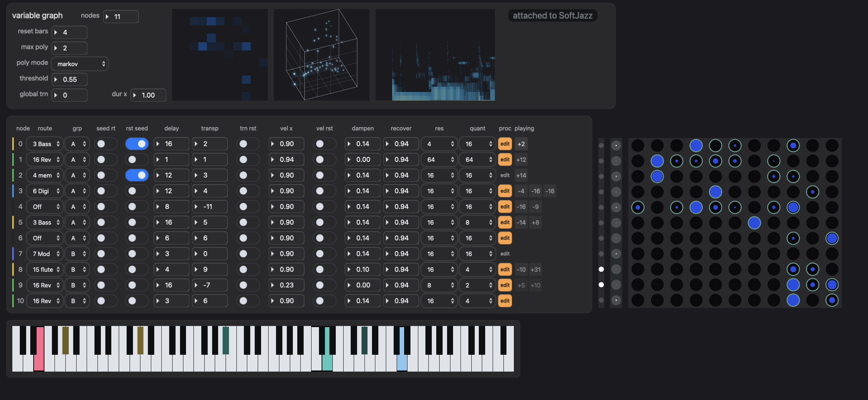Click the blue grid heatmap display
The image size is (868, 400).
click(220, 55)
